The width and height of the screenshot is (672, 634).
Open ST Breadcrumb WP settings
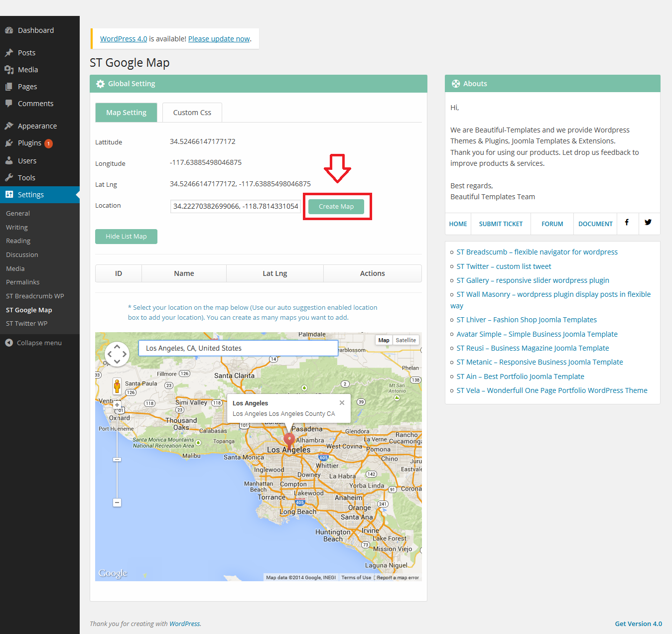pyautogui.click(x=35, y=296)
